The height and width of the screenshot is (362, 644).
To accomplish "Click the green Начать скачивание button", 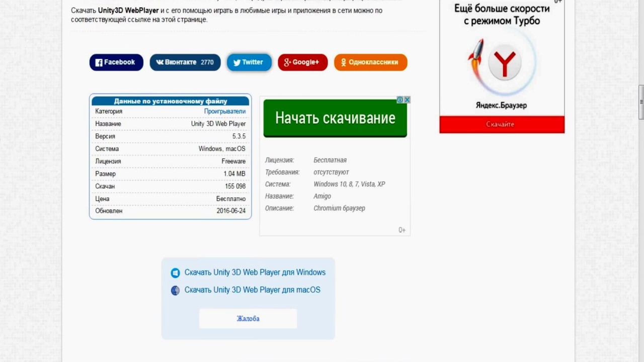I will point(335,118).
